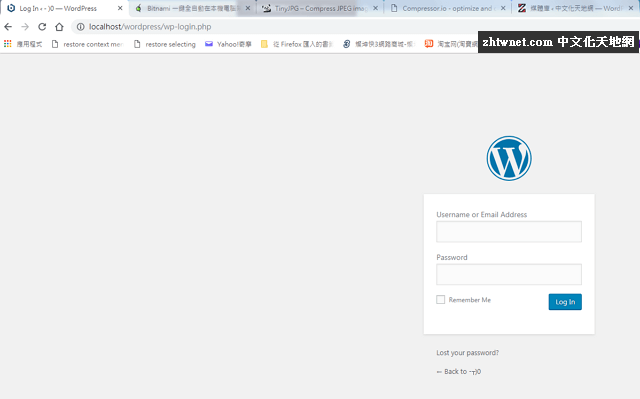640x399 pixels.
Task: Open the network mall bookmark with swirl icon
Action: [379, 44]
